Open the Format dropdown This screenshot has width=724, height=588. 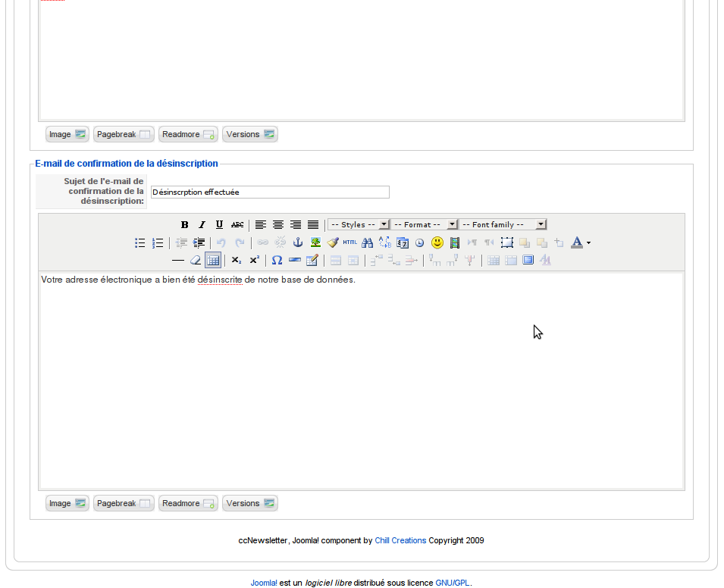(x=424, y=225)
